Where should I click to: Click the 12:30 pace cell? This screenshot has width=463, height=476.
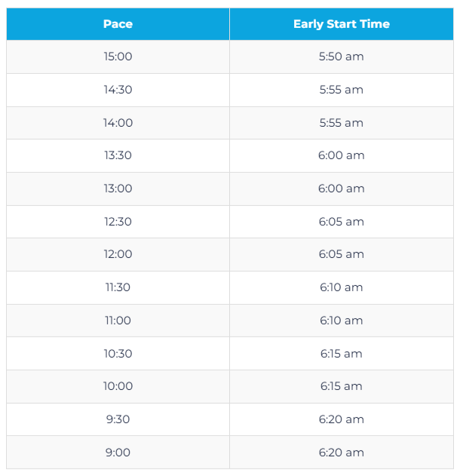[118, 222]
